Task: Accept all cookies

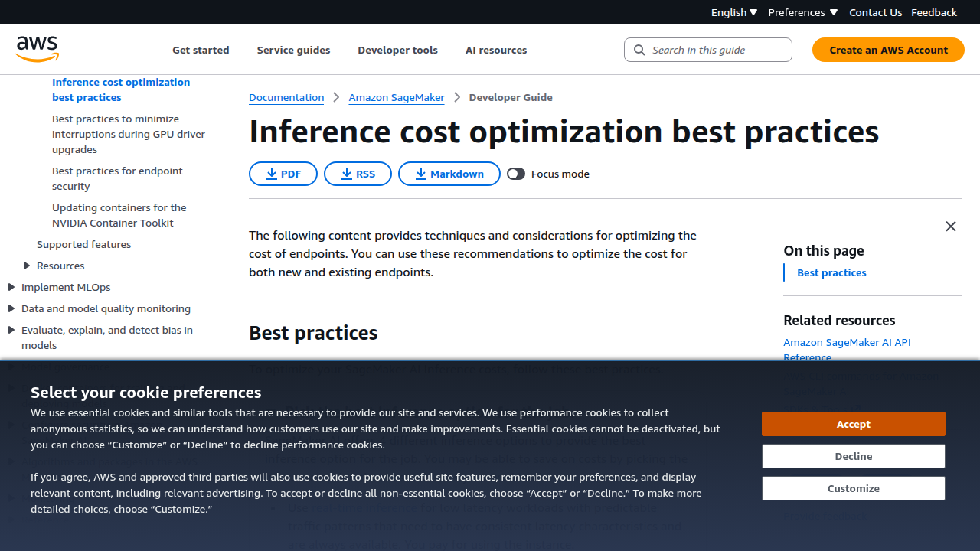Action: [x=853, y=424]
